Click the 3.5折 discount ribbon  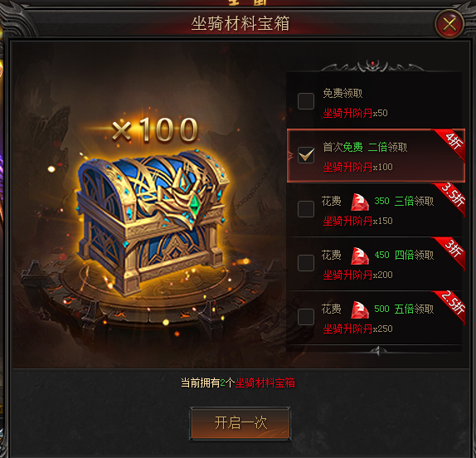point(451,197)
